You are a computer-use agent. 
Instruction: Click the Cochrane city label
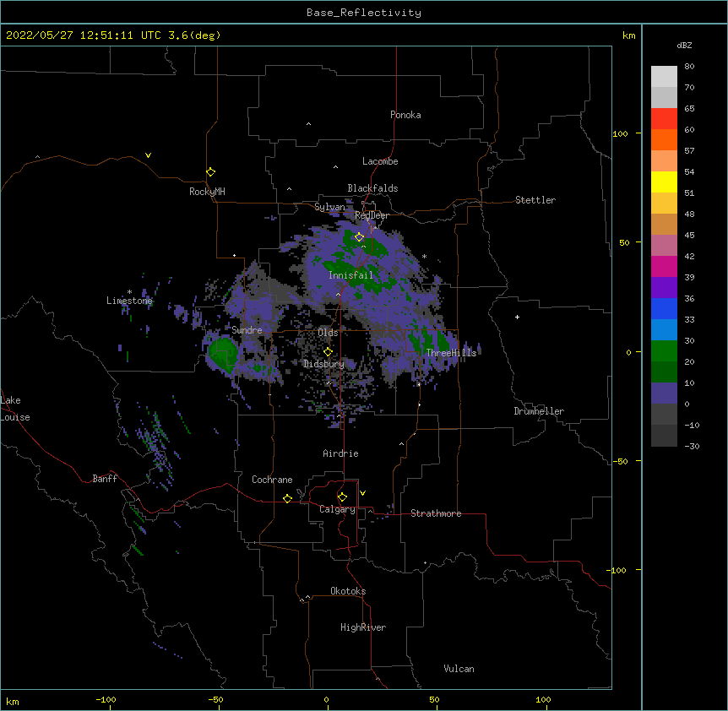point(272,480)
